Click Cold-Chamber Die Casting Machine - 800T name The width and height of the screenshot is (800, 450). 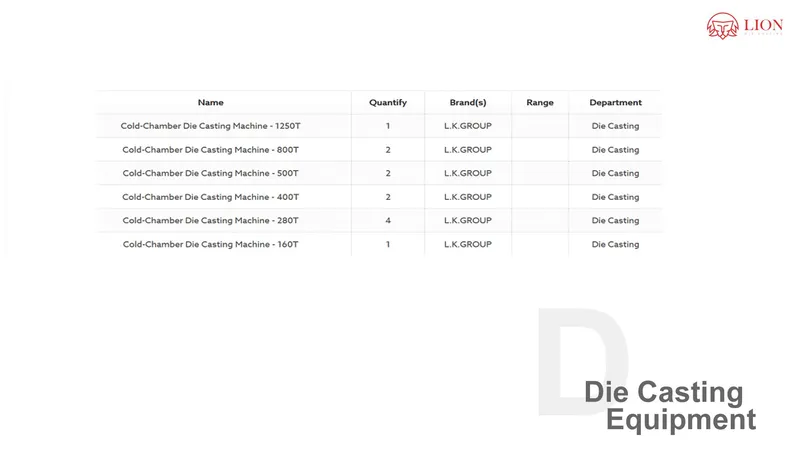click(211, 150)
